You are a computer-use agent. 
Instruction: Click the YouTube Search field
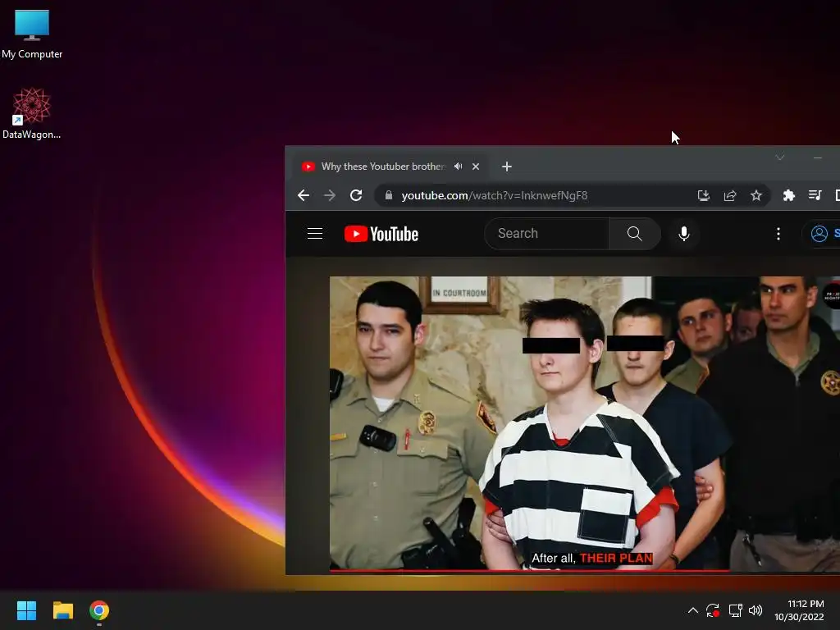[x=546, y=234]
